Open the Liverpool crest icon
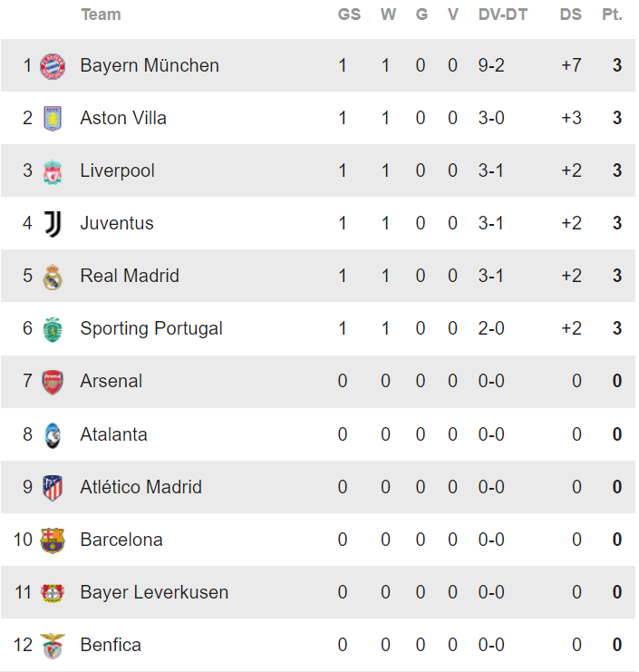This screenshot has height=672, width=639. (53, 171)
